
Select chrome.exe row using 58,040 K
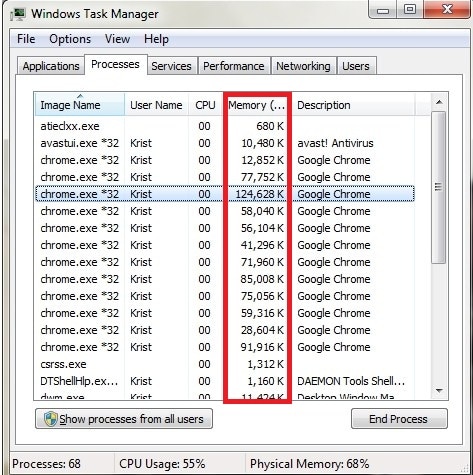click(x=224, y=211)
